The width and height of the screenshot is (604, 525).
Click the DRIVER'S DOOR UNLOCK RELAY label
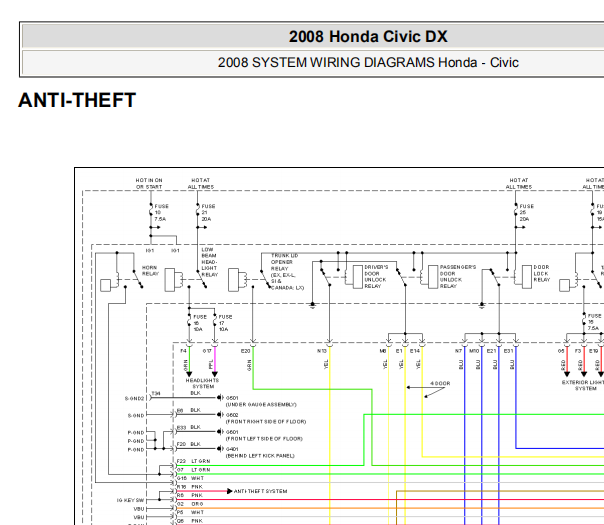coord(376,277)
